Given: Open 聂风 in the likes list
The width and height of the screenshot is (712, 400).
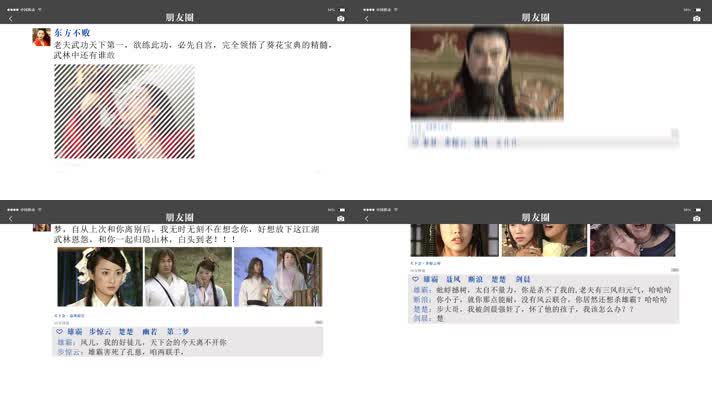Looking at the screenshot, I should pos(453,279).
